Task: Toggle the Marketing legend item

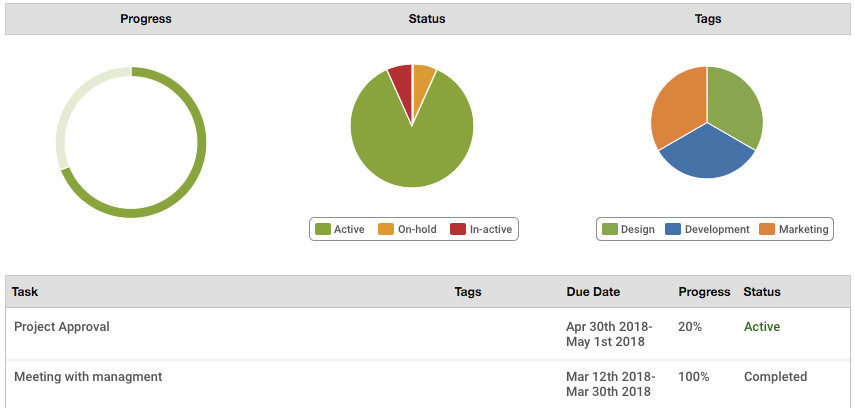Action: pos(794,230)
